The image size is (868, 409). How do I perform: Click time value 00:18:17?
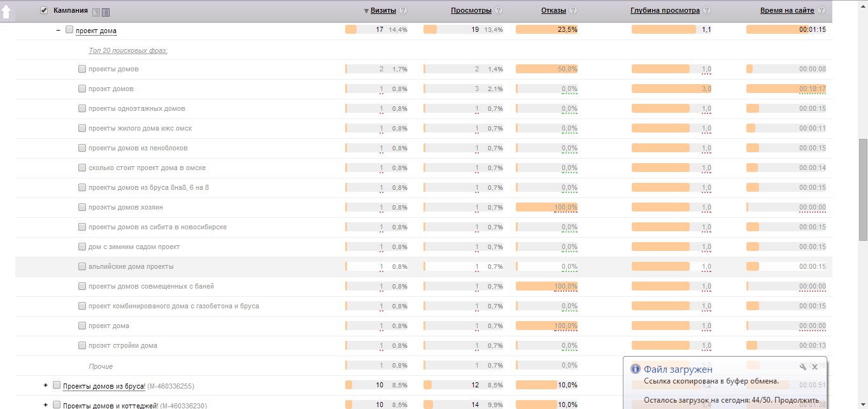click(813, 89)
